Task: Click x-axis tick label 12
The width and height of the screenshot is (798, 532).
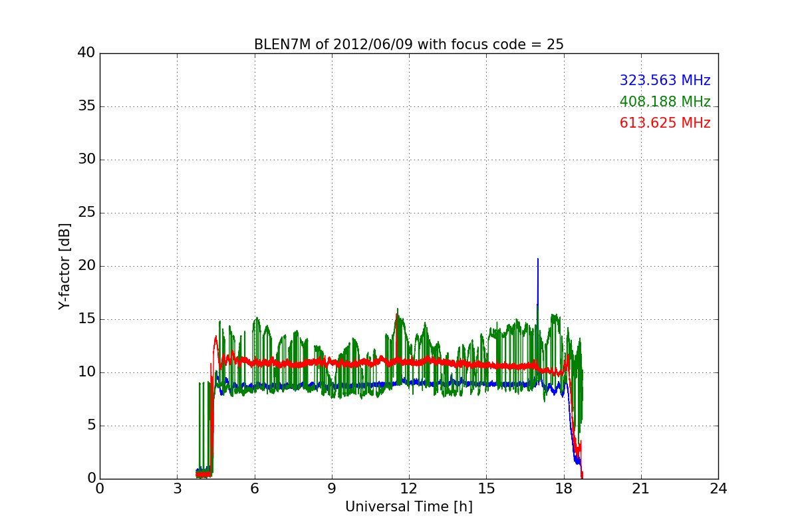Action: (409, 489)
